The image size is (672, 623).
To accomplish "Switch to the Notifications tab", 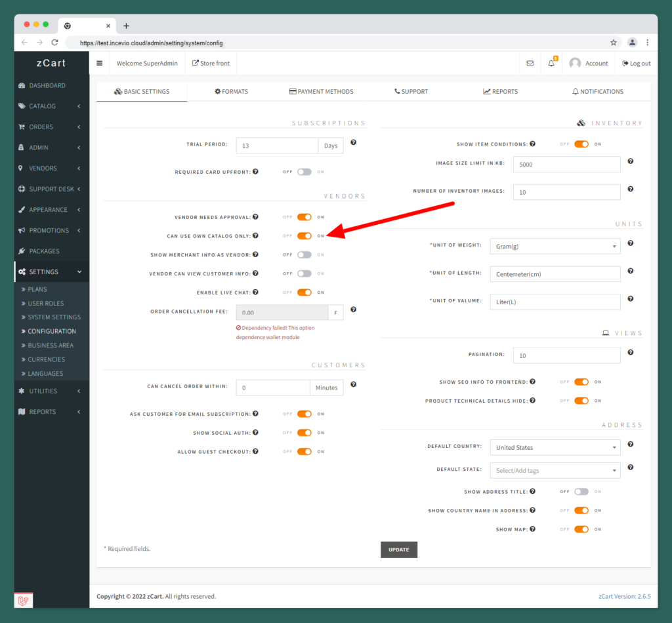I will [597, 92].
